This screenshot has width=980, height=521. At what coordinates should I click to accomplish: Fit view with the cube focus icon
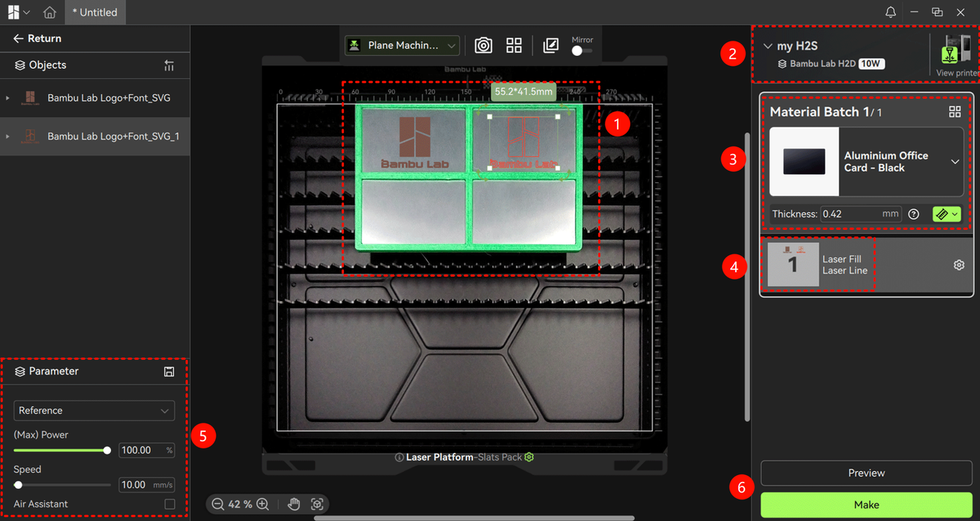click(317, 504)
